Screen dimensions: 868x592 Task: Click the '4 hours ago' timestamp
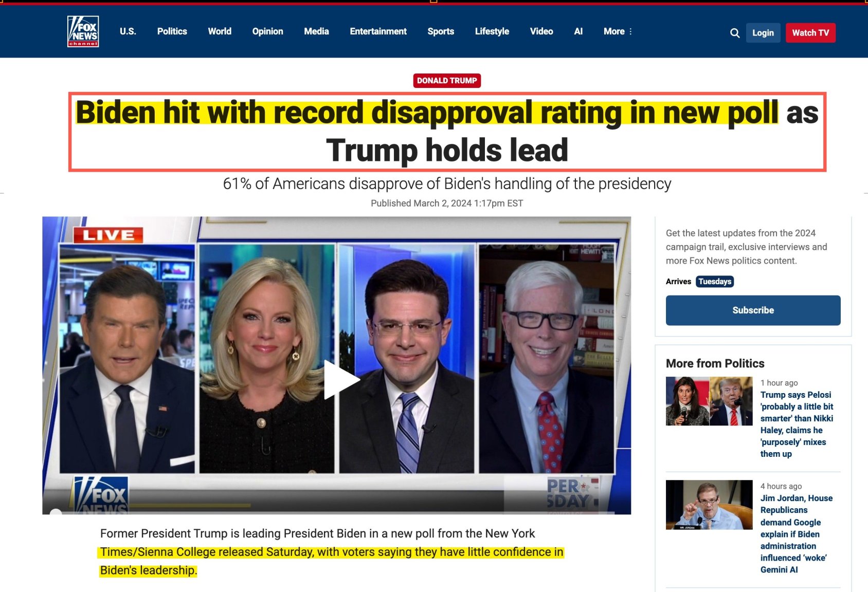point(781,486)
